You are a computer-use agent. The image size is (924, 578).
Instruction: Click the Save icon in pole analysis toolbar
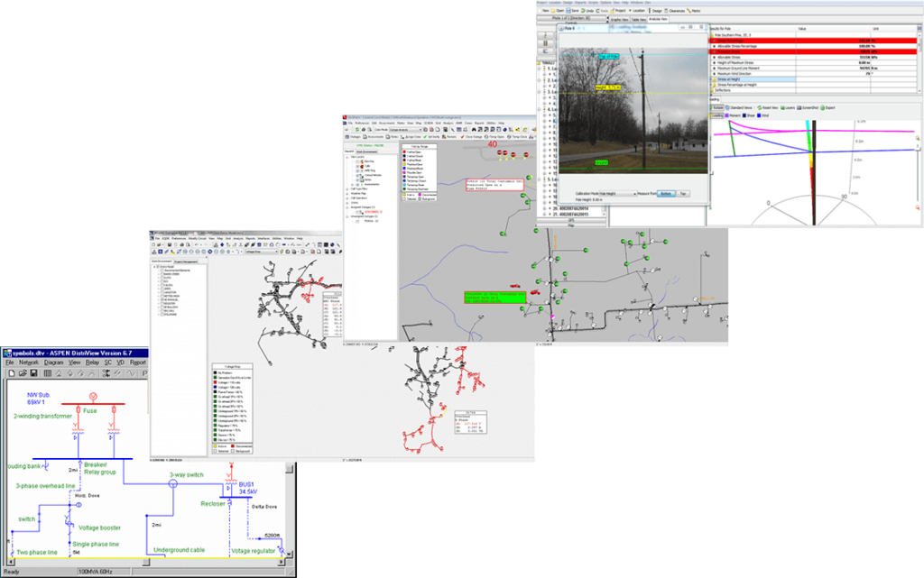(568, 11)
